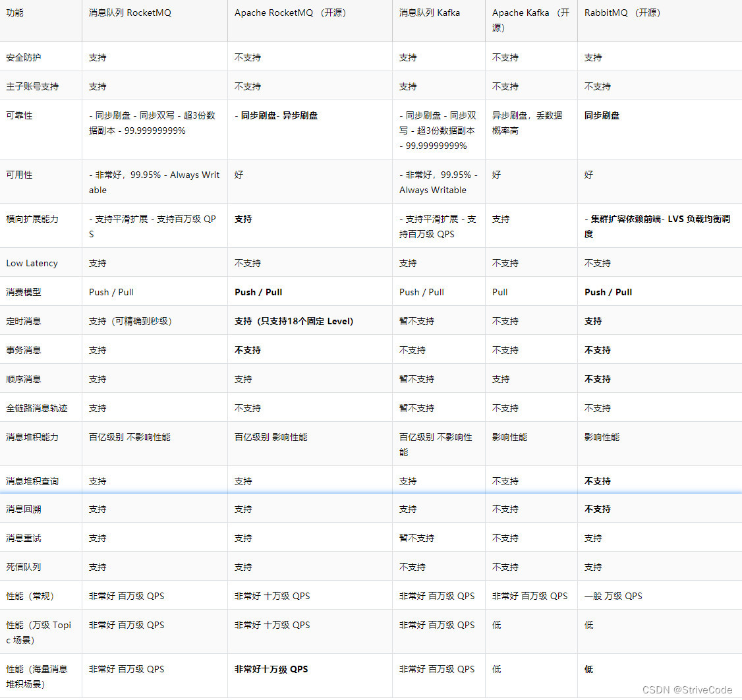Select the '异步刷盘，丢数据概率高' cell
742x700 pixels.
click(527, 123)
